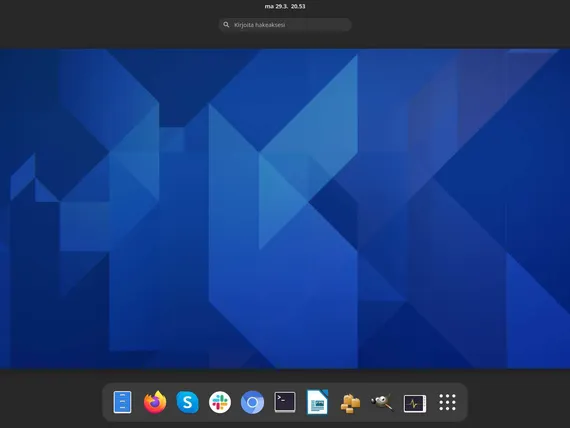570x428 pixels.
Task: Open the software packages manager icon
Action: (350, 403)
